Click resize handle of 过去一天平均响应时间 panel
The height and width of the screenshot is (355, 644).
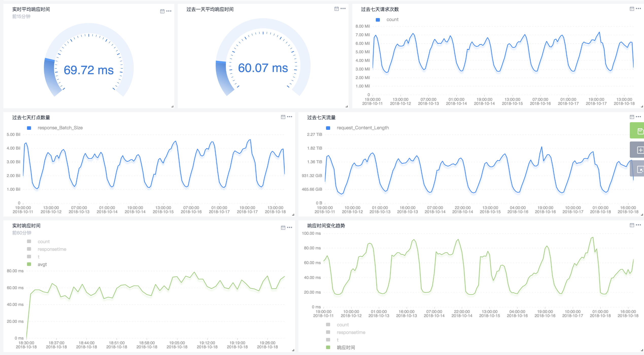click(347, 106)
